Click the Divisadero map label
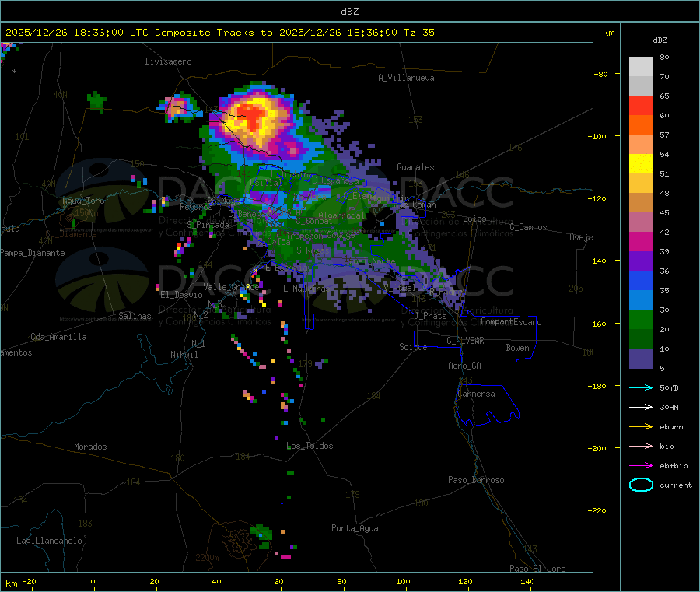The image size is (700, 592). click(x=168, y=61)
